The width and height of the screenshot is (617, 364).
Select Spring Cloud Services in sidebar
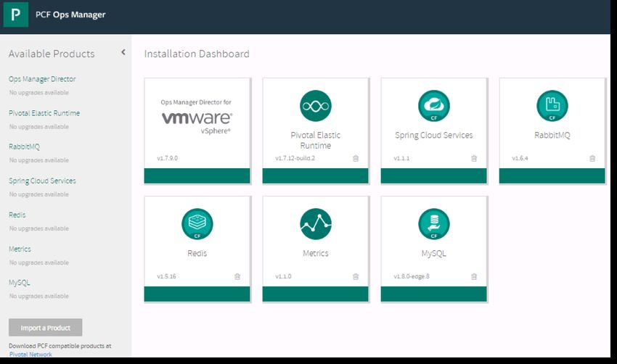click(x=42, y=181)
